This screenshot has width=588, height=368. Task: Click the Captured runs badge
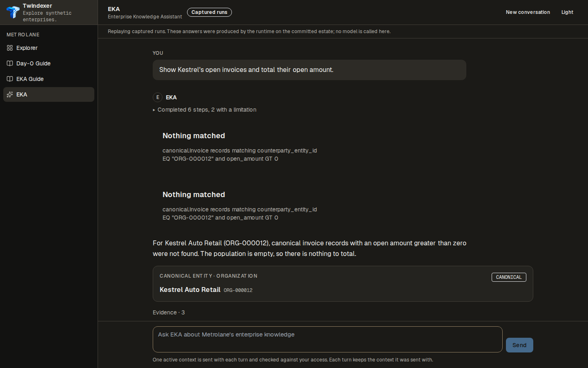tap(209, 12)
